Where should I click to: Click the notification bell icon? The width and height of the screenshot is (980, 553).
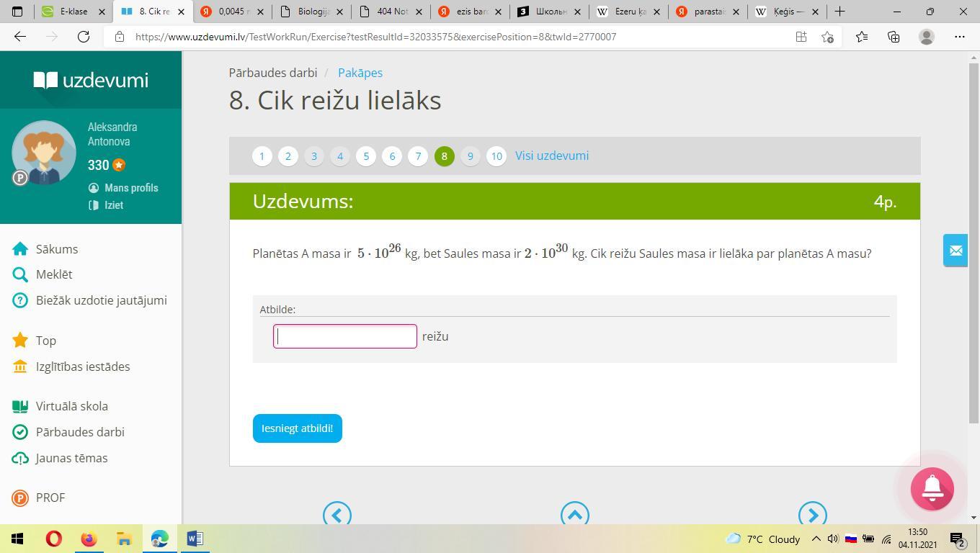point(932,489)
